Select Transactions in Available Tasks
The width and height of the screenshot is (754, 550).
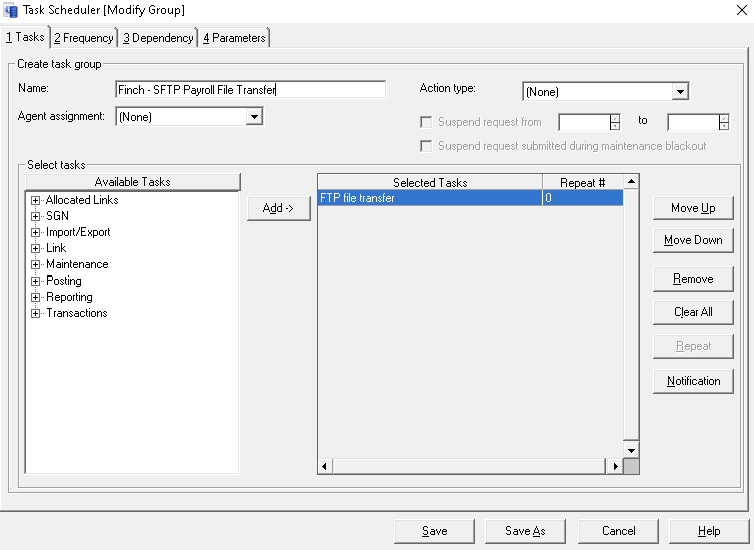(x=76, y=313)
